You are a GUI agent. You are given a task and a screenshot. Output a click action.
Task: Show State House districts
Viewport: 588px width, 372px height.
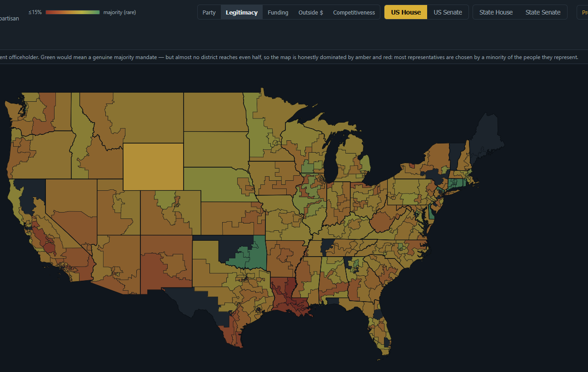[496, 12]
